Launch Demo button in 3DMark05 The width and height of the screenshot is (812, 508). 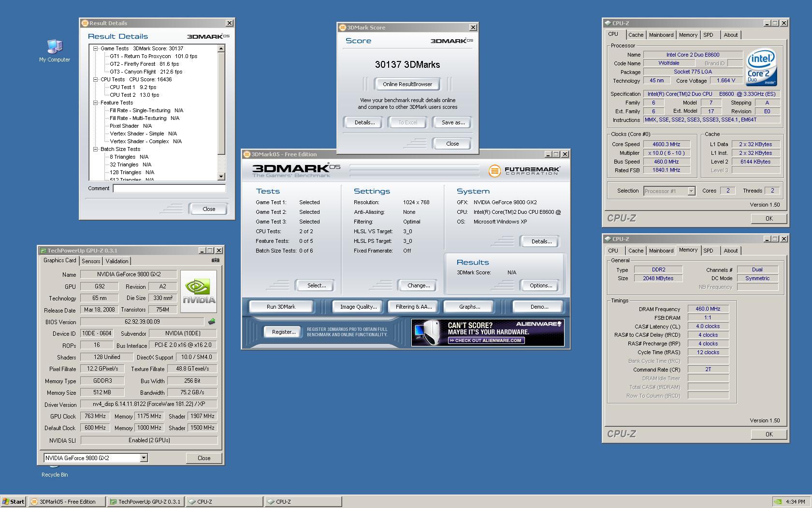(x=539, y=307)
